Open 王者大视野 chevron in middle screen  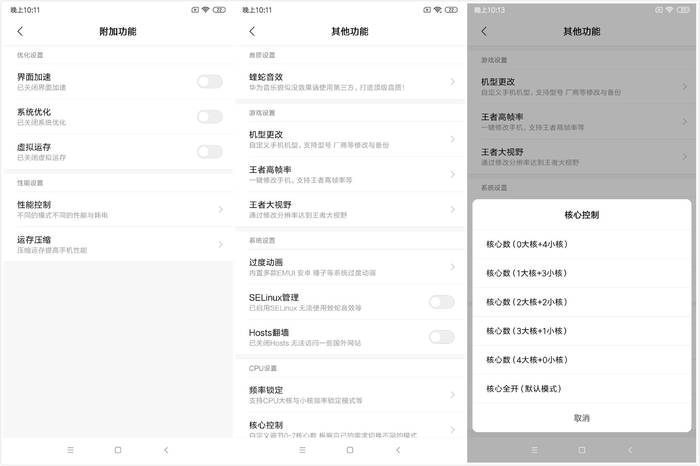coord(453,209)
